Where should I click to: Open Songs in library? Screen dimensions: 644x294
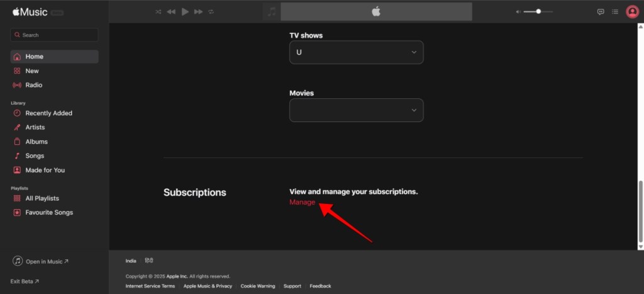tap(35, 156)
